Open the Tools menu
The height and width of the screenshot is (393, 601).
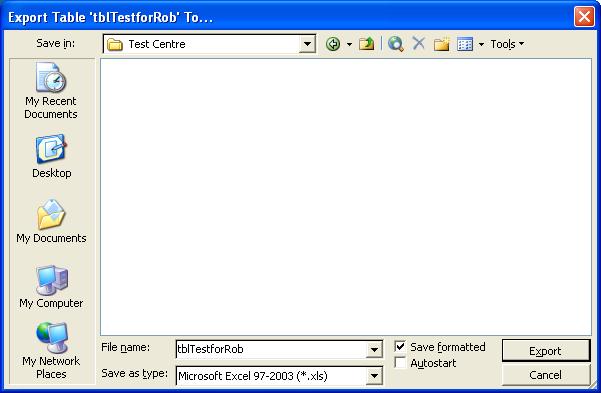[x=507, y=44]
